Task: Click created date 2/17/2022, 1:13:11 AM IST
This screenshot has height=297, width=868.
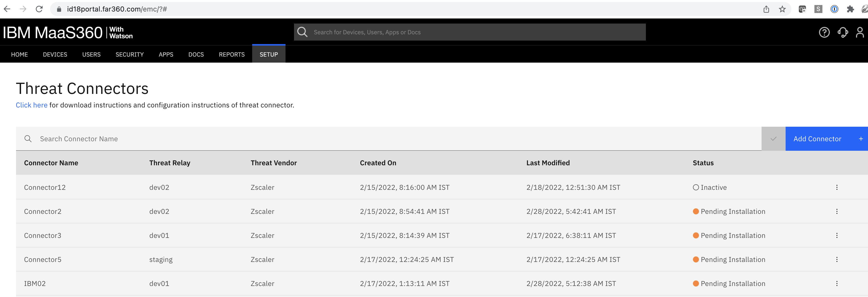Action: tap(404, 283)
